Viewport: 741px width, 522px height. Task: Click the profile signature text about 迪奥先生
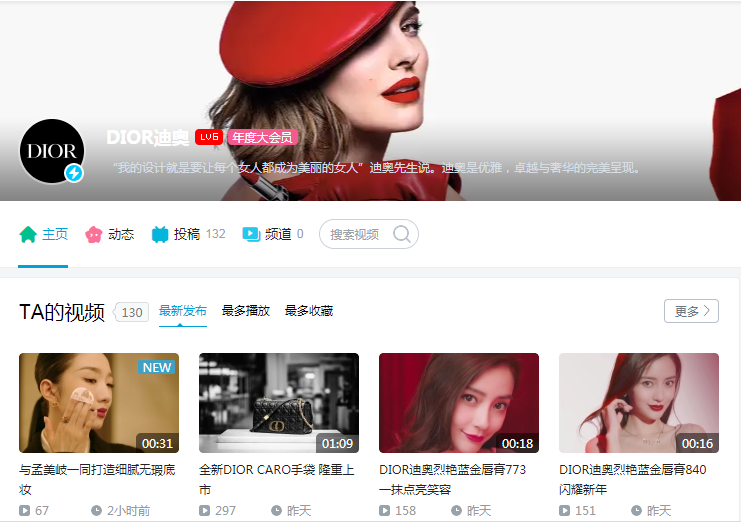click(x=377, y=168)
